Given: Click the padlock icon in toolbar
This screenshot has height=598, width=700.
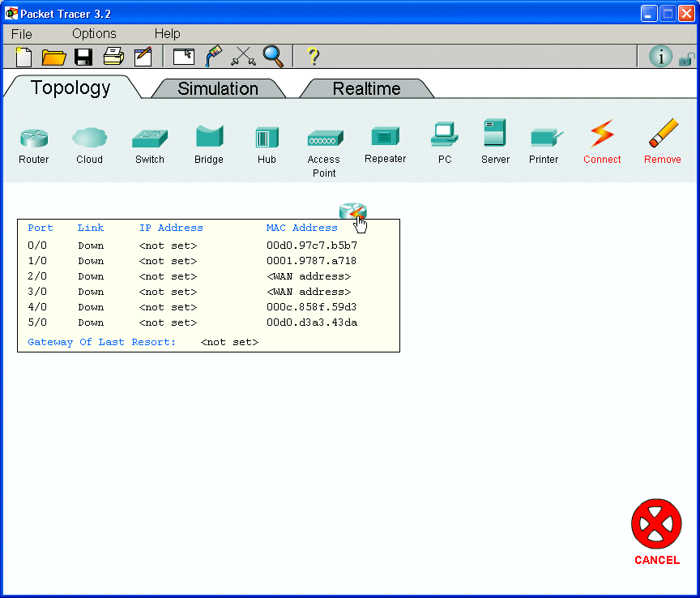Looking at the screenshot, I should coord(686,59).
